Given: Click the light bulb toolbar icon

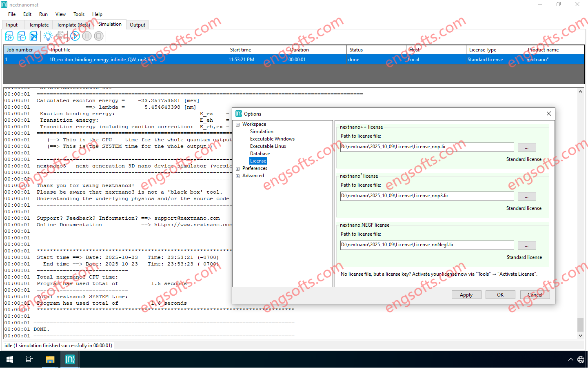Looking at the screenshot, I should tap(48, 36).
